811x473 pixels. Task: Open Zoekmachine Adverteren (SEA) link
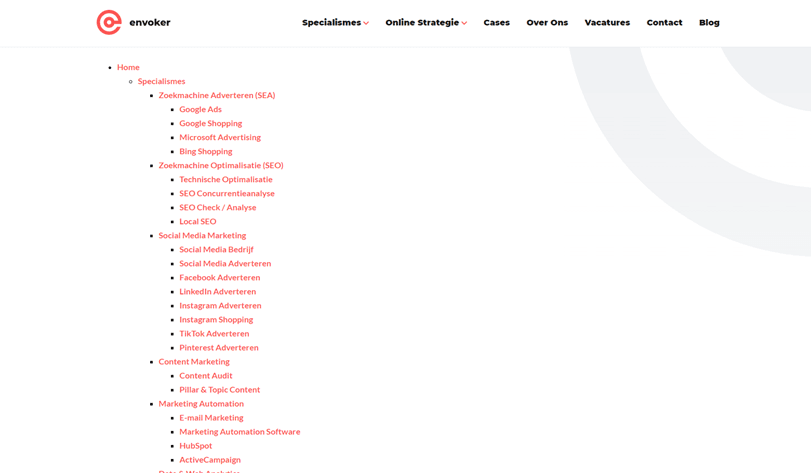(x=217, y=95)
